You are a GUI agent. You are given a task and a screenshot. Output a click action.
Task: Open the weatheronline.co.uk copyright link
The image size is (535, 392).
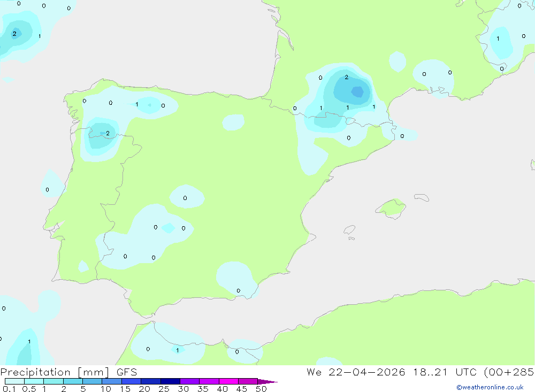click(490, 387)
